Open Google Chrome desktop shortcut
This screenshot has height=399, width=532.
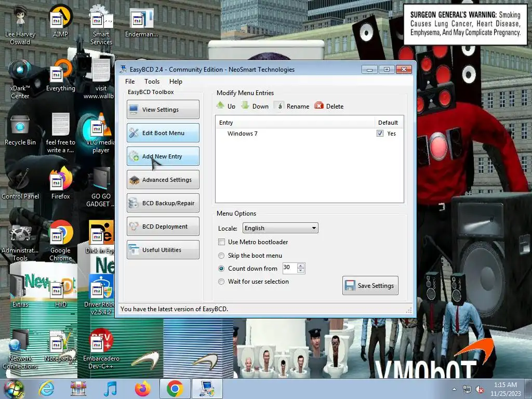[x=60, y=241]
